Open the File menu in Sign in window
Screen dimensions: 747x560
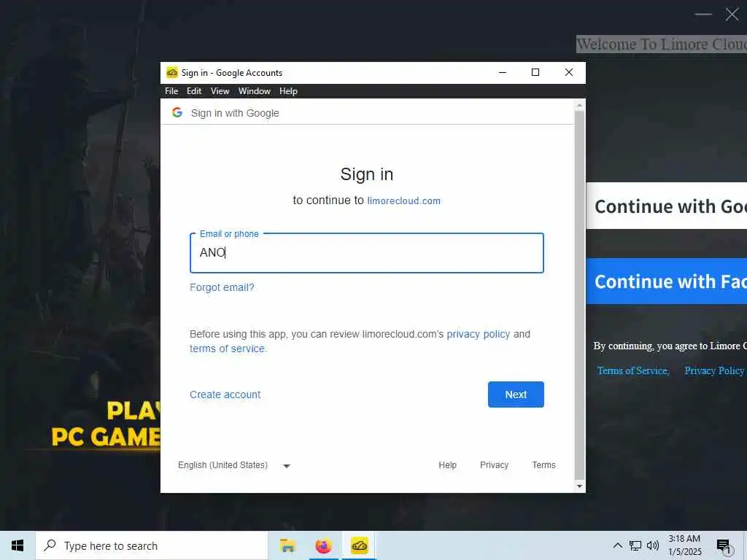coord(171,91)
